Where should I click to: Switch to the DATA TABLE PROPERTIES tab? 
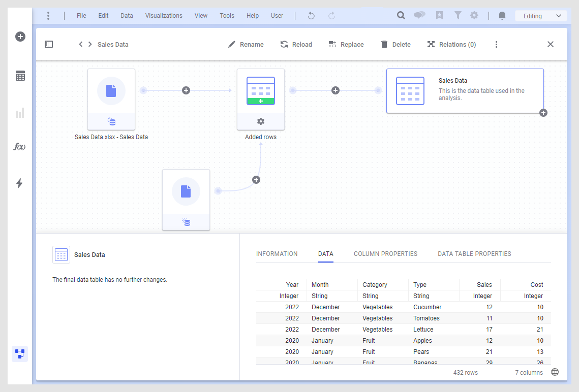(474, 254)
